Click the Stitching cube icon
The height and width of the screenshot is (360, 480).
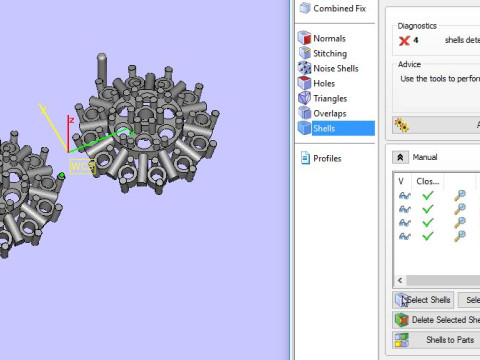(305, 53)
